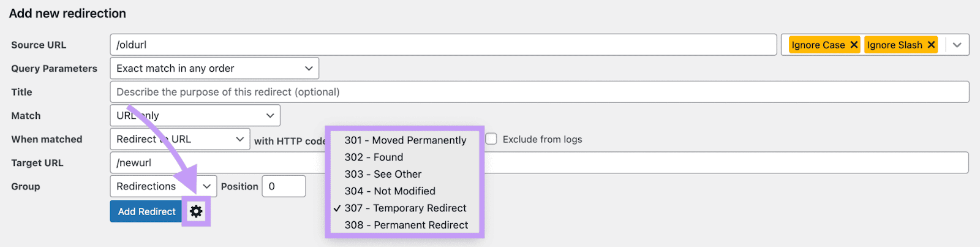Click the Add Redirect button
This screenshot has width=980, height=247.
click(x=146, y=211)
